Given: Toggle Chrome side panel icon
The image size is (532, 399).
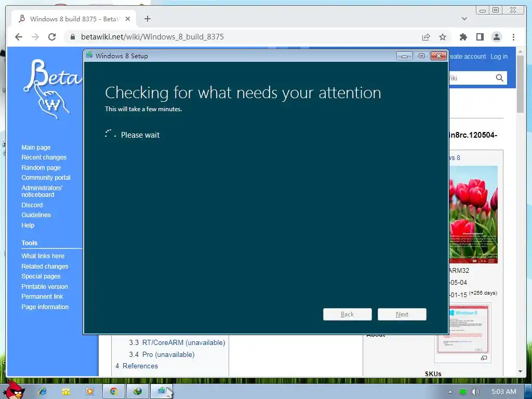Looking at the screenshot, I should pos(480,37).
